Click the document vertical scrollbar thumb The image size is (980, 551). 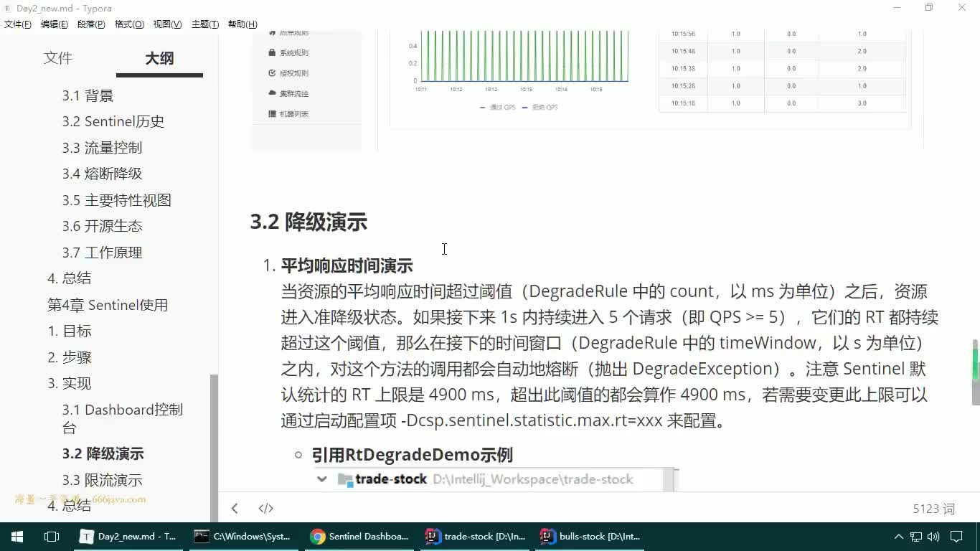click(975, 372)
